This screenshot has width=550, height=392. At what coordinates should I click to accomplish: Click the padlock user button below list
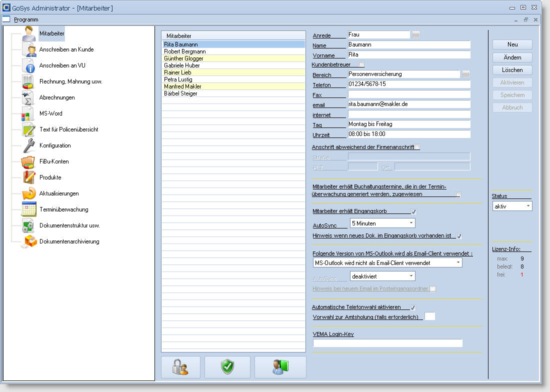180,367
